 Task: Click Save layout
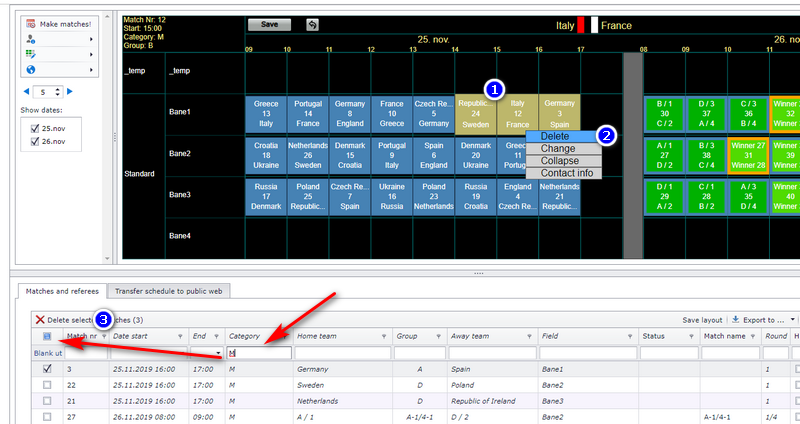(x=703, y=320)
